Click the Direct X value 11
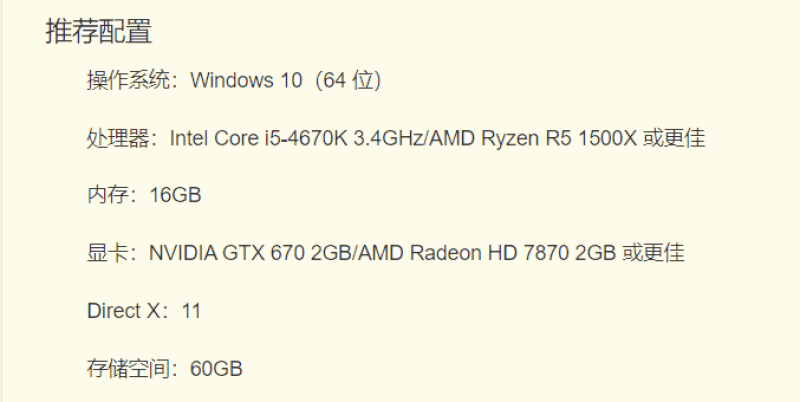800x402 pixels. pos(191,311)
